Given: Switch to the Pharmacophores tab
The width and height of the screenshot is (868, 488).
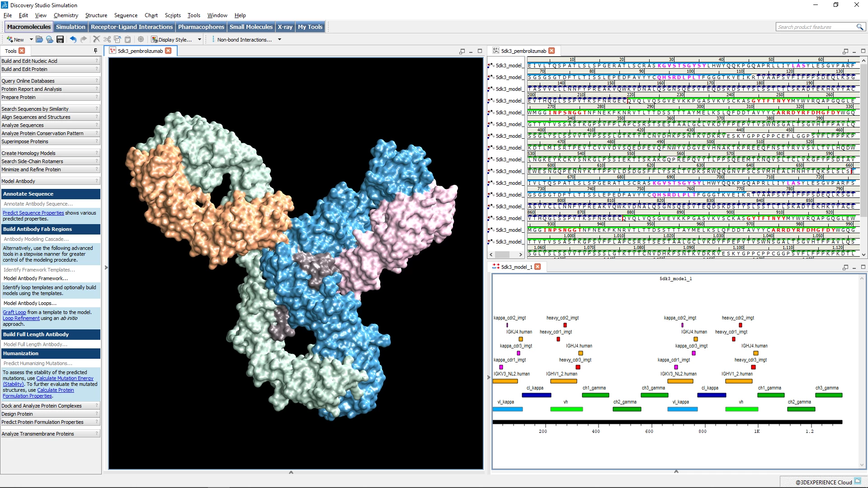Looking at the screenshot, I should [201, 27].
